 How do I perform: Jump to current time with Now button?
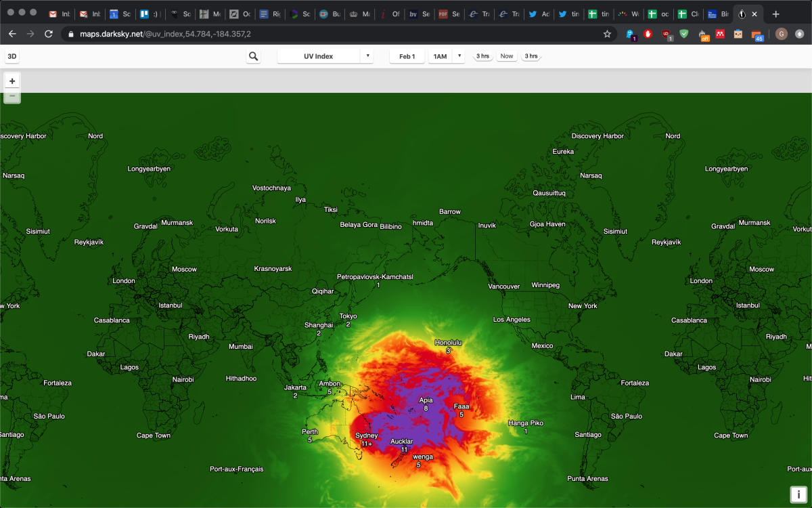[x=506, y=56]
